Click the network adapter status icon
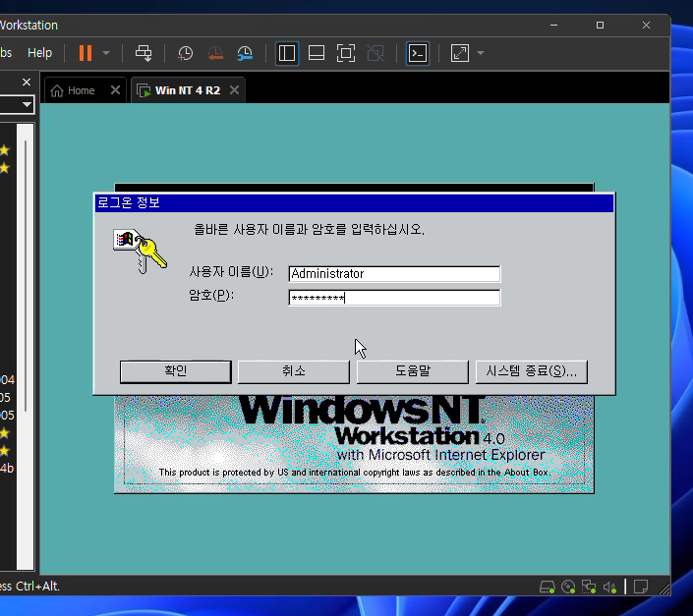Screen dimensions: 693x616 pyautogui.click(x=589, y=587)
